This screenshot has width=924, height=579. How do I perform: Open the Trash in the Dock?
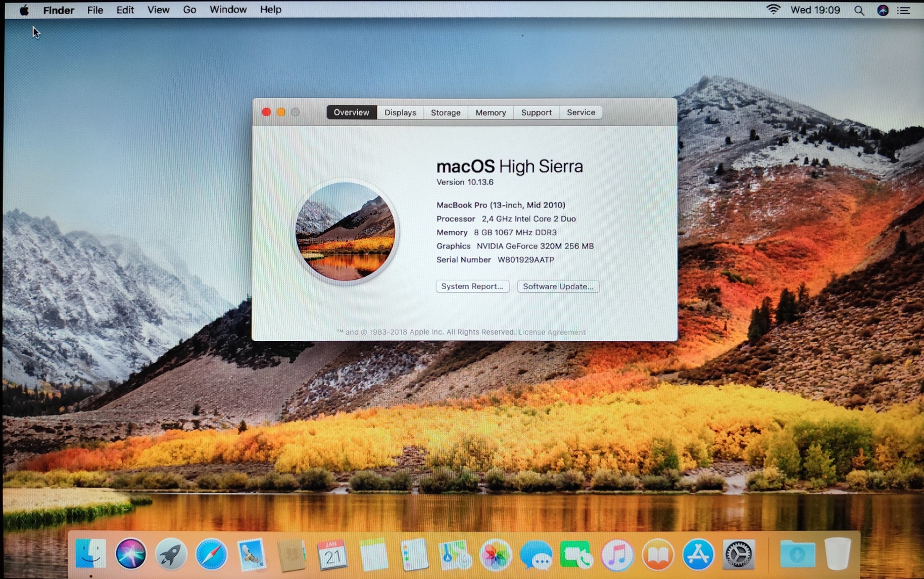tap(837, 554)
